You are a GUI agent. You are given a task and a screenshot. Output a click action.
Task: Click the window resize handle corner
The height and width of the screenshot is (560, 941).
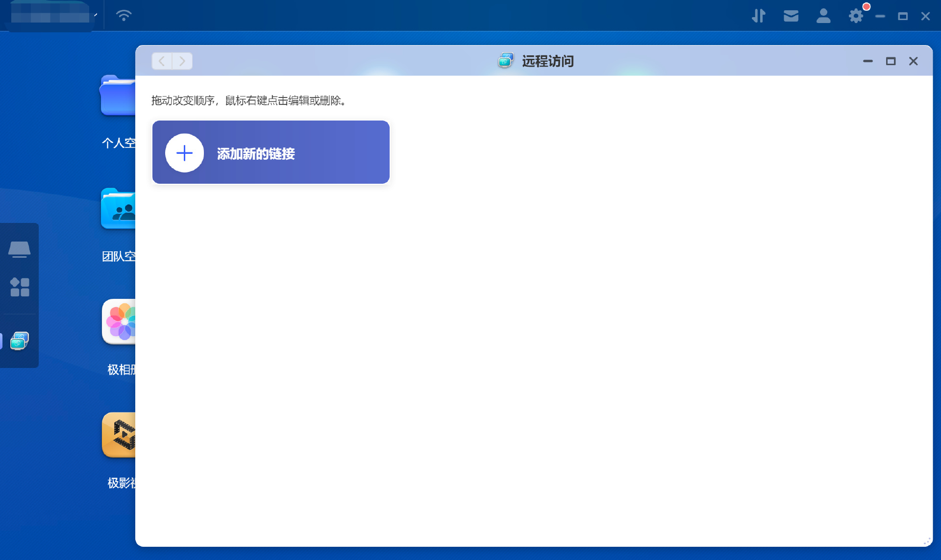tap(927, 541)
